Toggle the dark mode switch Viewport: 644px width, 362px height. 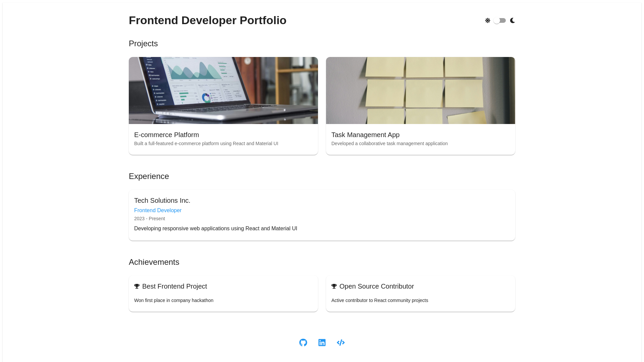[500, 20]
